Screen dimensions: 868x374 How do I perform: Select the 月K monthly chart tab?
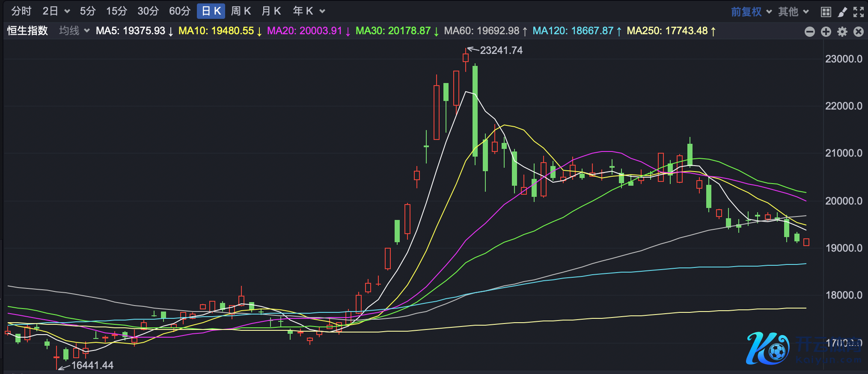pos(271,11)
